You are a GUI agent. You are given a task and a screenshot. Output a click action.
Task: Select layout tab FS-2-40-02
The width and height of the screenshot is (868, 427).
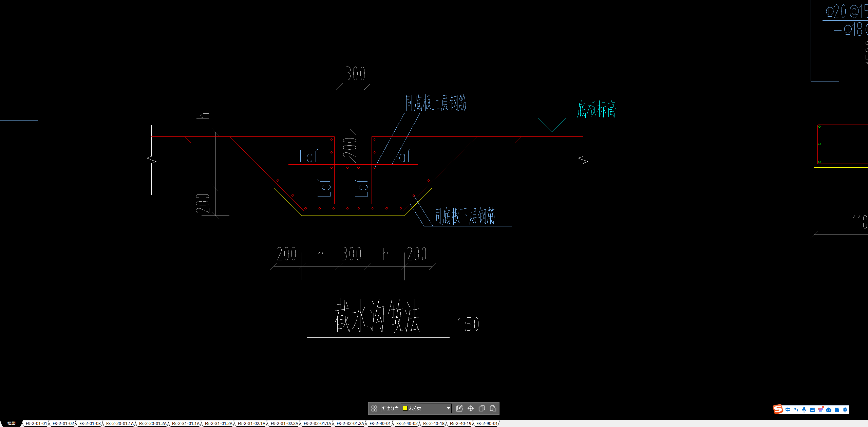tap(407, 423)
